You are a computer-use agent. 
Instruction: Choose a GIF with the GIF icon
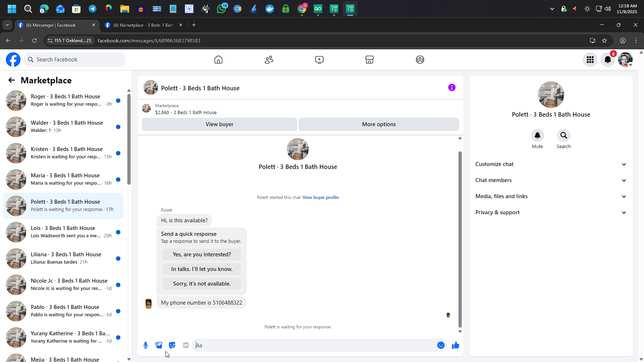point(186,345)
